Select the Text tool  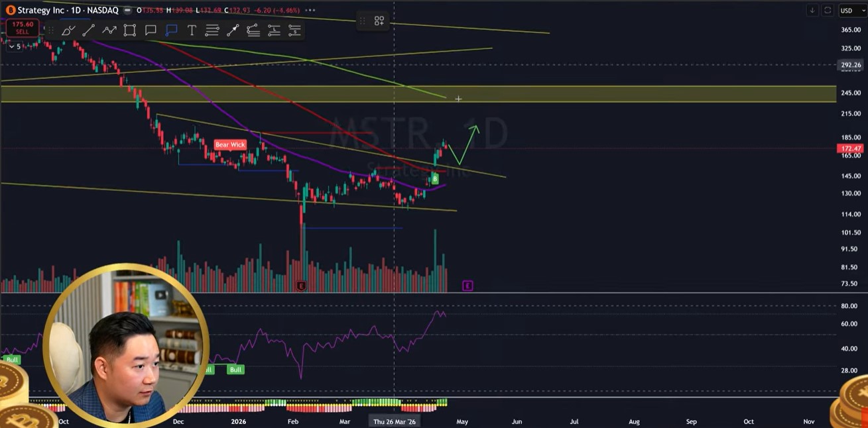(192, 30)
